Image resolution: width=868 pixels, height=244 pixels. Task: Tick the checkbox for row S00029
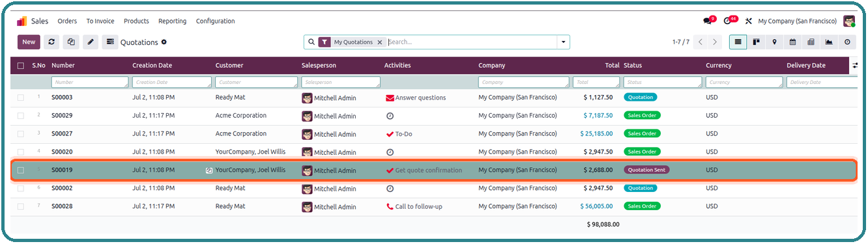click(21, 116)
